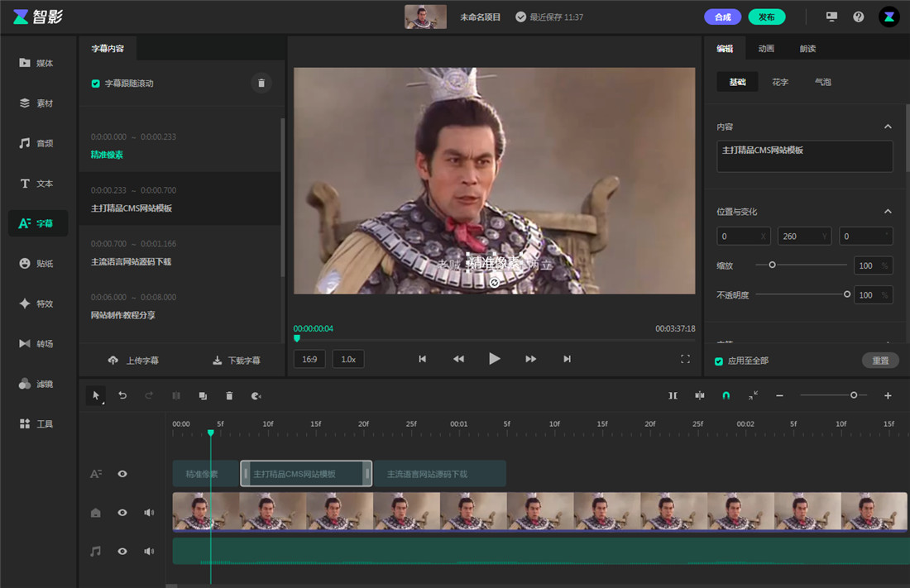Image resolution: width=910 pixels, height=588 pixels.
Task: Fast forward the preview
Action: tap(531, 359)
